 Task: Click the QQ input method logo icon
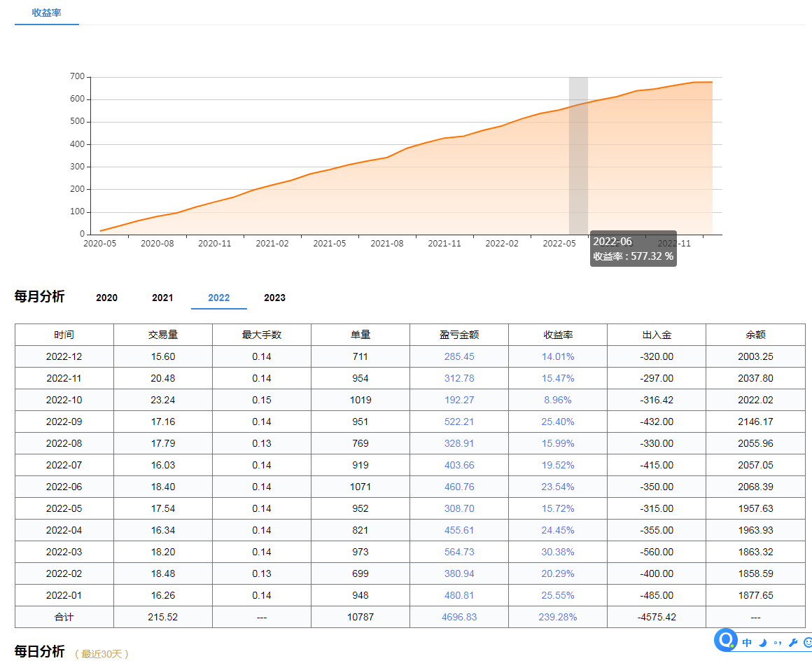[x=727, y=640]
